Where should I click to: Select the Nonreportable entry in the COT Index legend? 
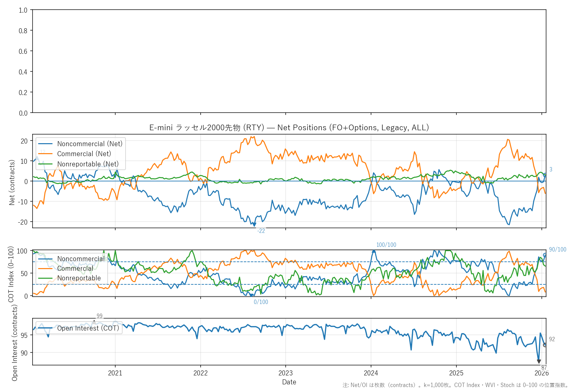(79, 278)
